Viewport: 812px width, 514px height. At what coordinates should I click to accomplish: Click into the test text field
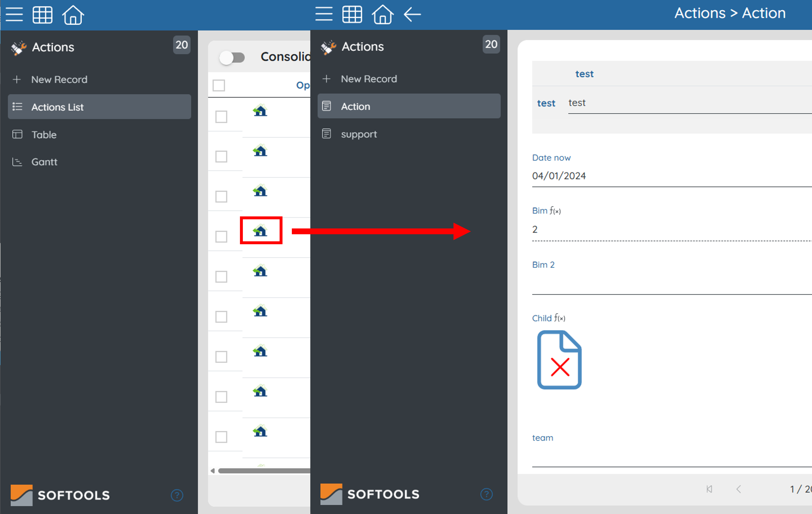tap(690, 103)
